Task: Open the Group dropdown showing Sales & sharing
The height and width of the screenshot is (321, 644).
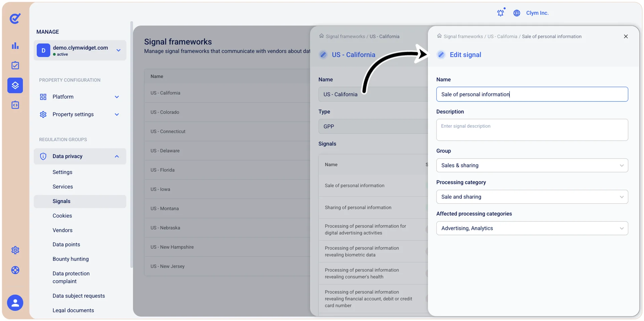Action: 532,165
